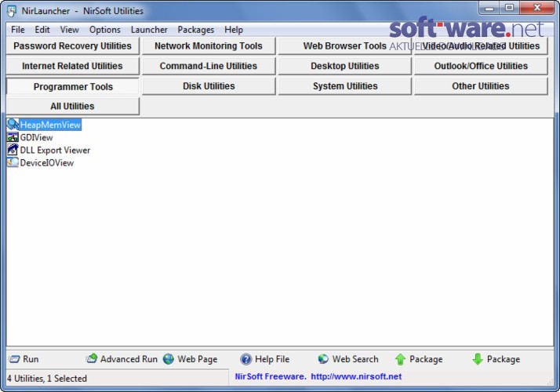Show All Utilities category
The width and height of the screenshot is (560, 392).
72,106
